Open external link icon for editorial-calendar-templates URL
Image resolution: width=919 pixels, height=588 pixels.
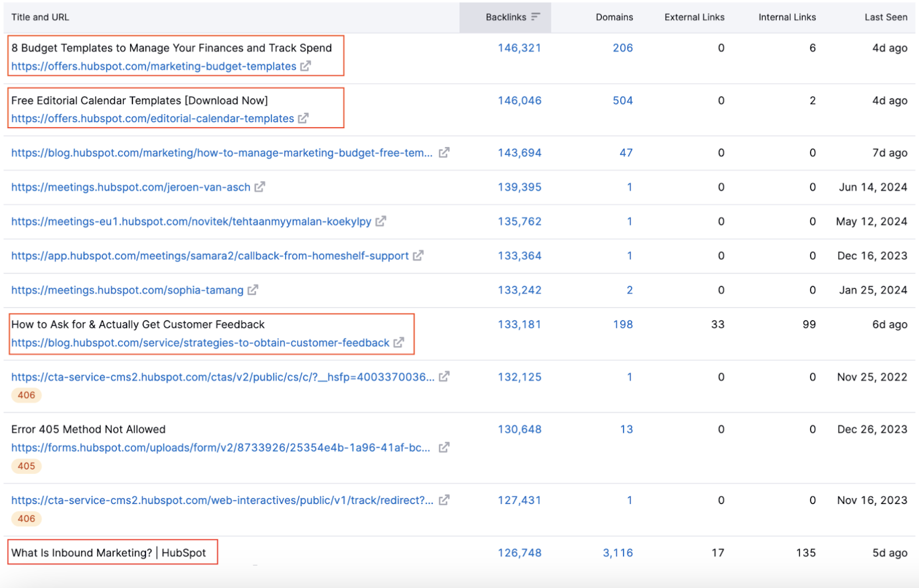coord(303,118)
